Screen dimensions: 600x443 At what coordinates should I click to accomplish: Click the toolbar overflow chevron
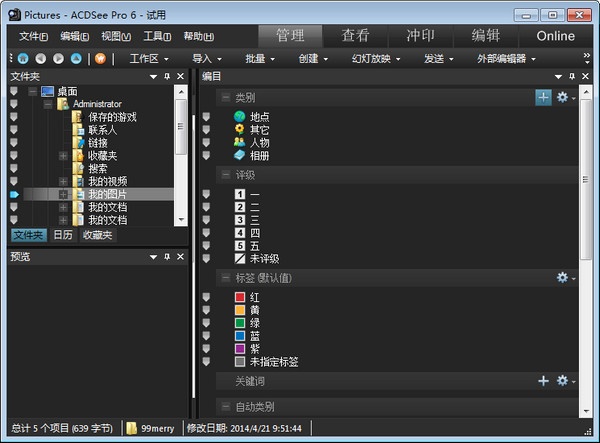click(x=587, y=58)
